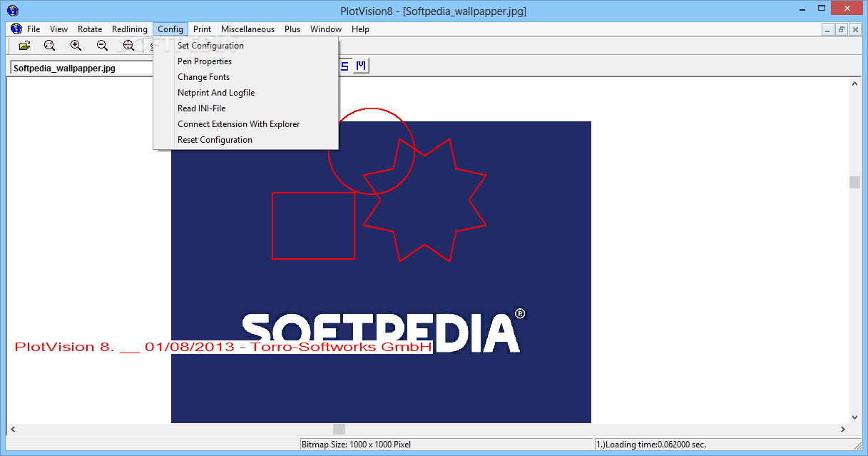Viewport: 868px width, 456px height.
Task: Open the Rotate menu
Action: 90,29
